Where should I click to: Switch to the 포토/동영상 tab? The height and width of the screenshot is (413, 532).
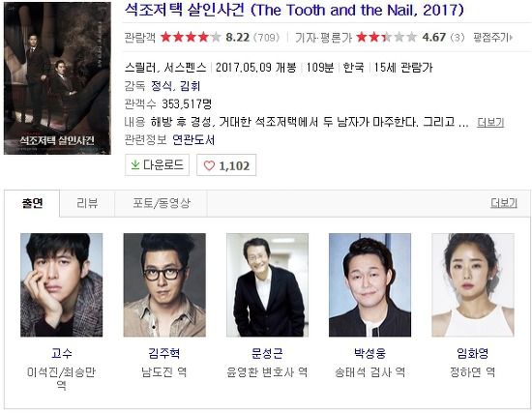(x=162, y=203)
